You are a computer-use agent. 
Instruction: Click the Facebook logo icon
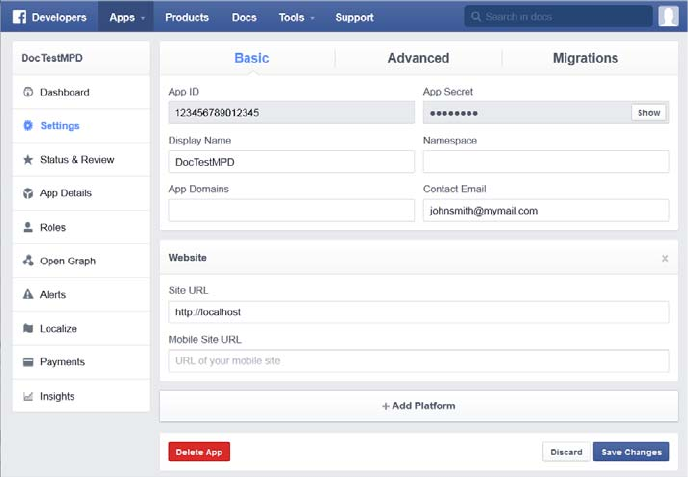19,17
